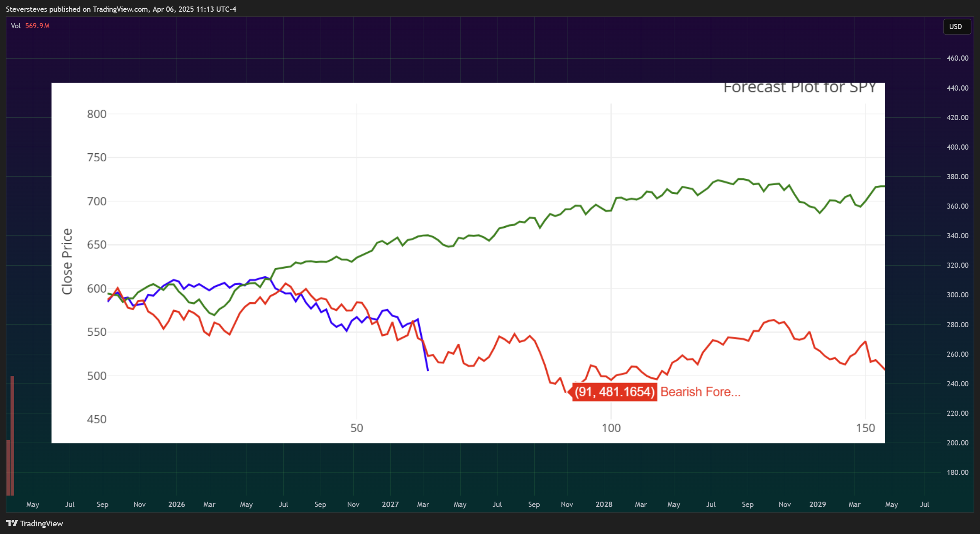
Task: Click the 380.00 price scale label
Action: (957, 176)
